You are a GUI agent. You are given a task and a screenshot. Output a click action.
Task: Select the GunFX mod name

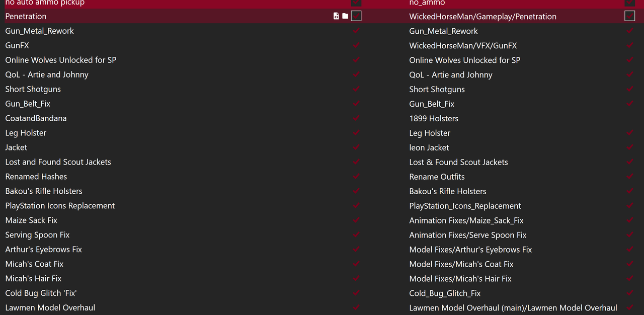(17, 45)
